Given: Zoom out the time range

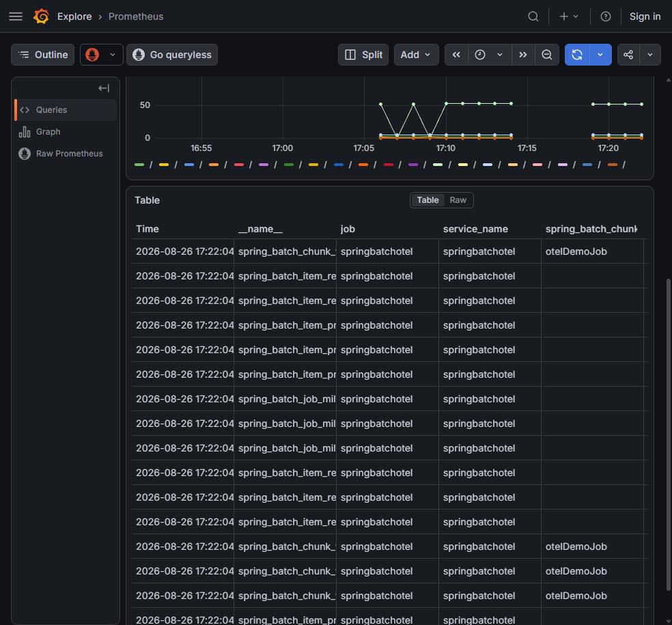Looking at the screenshot, I should [x=547, y=55].
